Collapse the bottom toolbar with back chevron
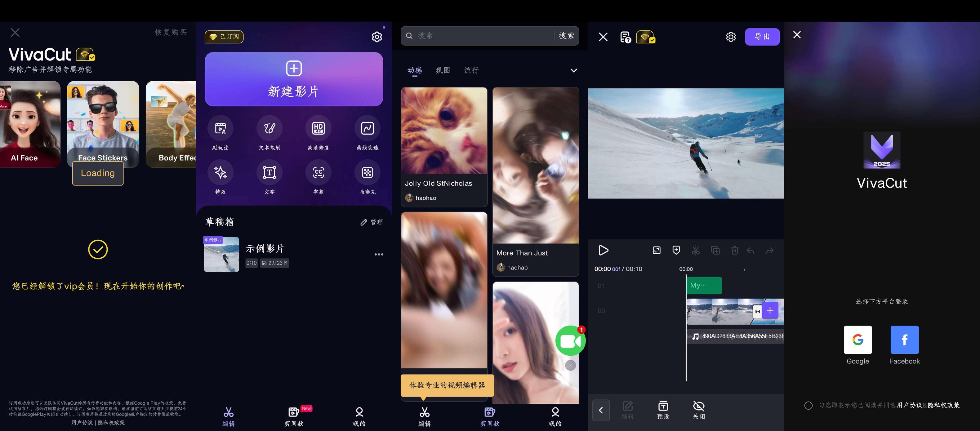The height and width of the screenshot is (431, 980). (601, 410)
